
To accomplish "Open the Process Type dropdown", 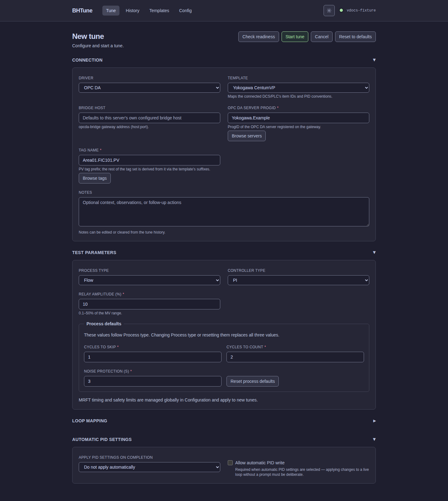I will [x=149, y=280].
